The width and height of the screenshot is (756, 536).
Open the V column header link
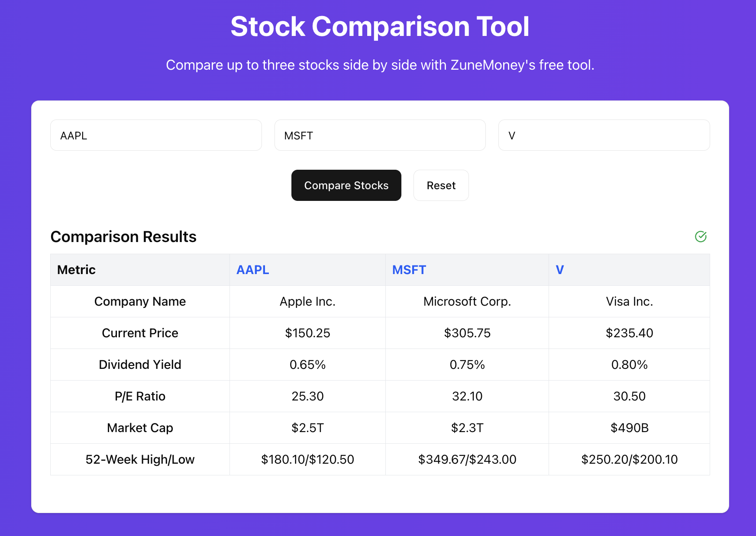(x=559, y=270)
